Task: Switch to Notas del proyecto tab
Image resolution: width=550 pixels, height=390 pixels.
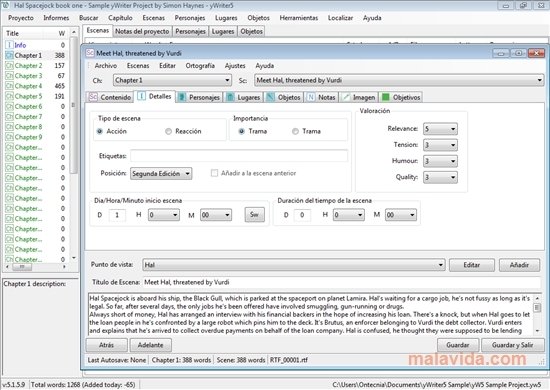Action: (142, 31)
